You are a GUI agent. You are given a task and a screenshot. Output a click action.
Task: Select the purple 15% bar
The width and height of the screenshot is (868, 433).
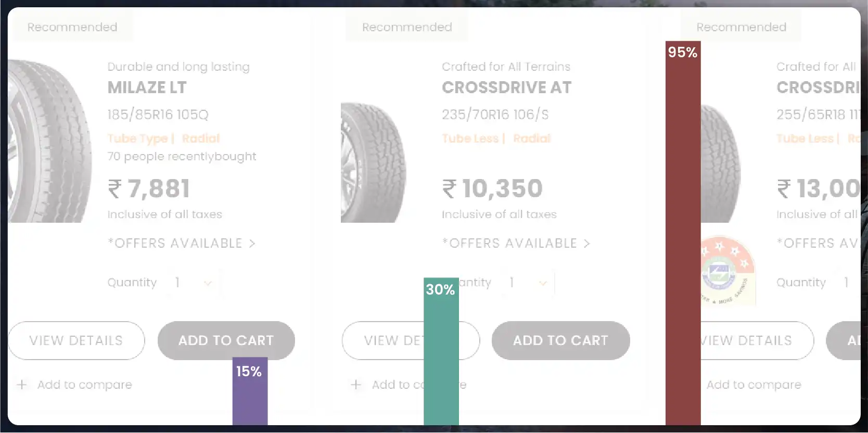(x=250, y=391)
